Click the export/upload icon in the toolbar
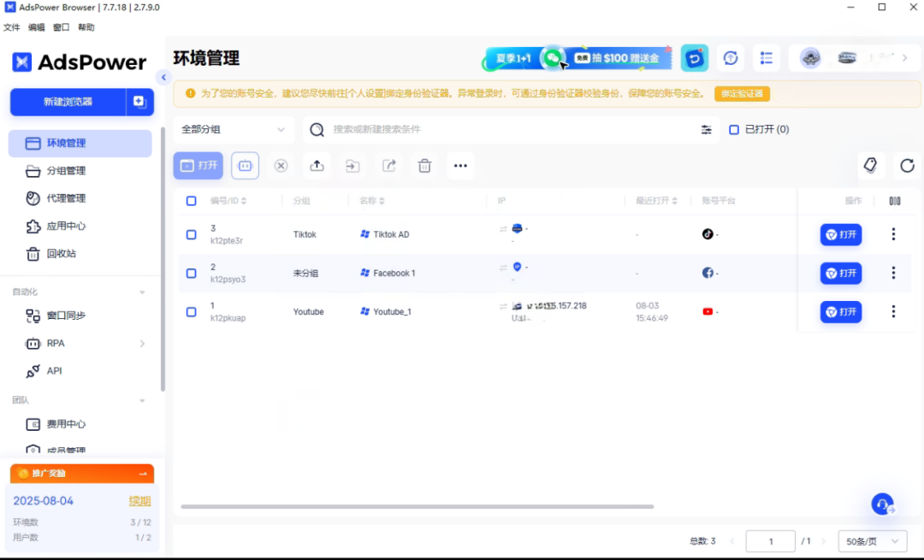Image resolution: width=924 pixels, height=560 pixels. click(x=317, y=165)
